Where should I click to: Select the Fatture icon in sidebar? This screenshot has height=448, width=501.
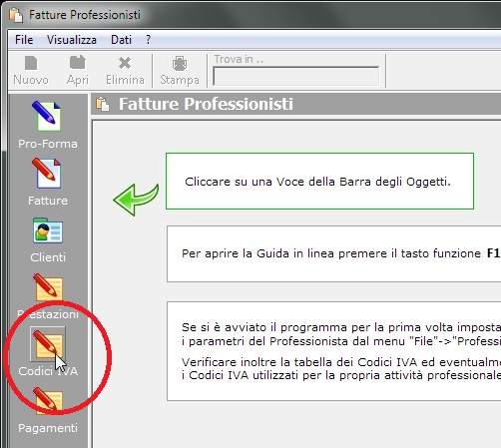click(47, 174)
